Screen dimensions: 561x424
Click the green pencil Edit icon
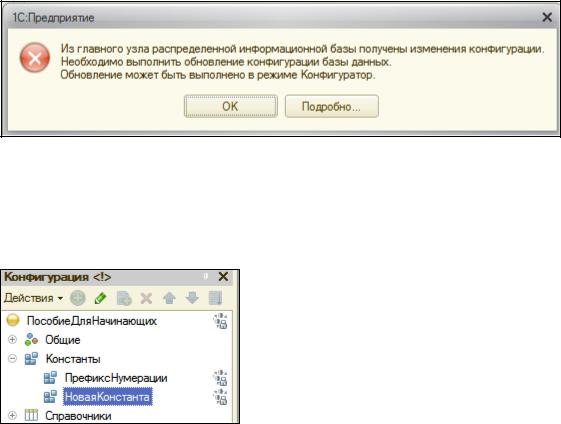click(101, 298)
